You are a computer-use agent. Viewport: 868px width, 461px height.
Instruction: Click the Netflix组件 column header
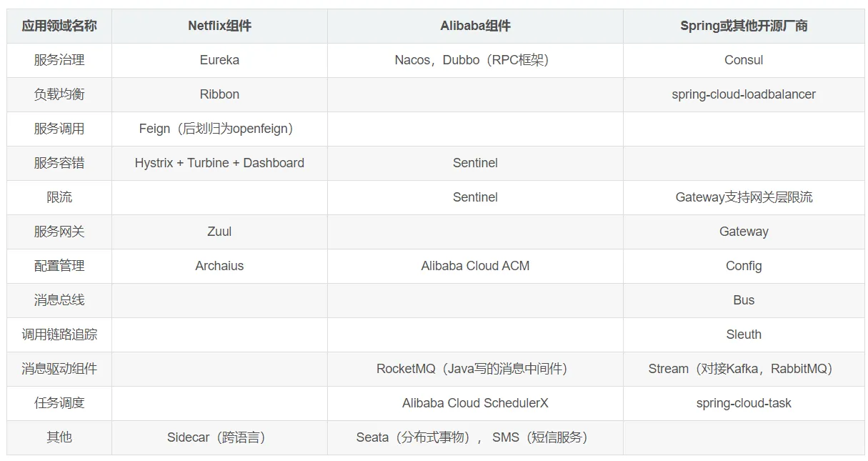point(219,26)
